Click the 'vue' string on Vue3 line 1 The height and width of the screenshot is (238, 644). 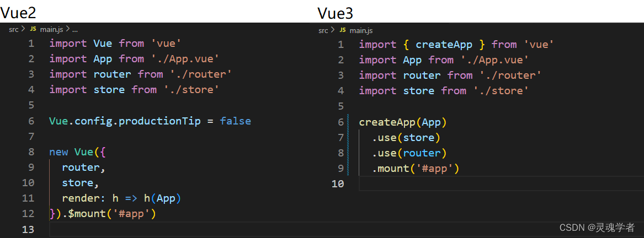tap(539, 44)
